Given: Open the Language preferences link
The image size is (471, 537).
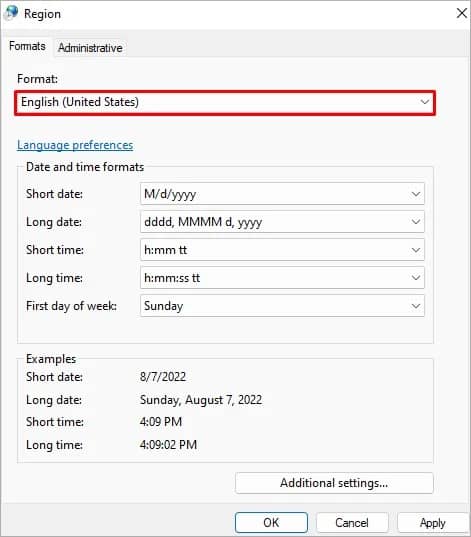Looking at the screenshot, I should pos(75,145).
